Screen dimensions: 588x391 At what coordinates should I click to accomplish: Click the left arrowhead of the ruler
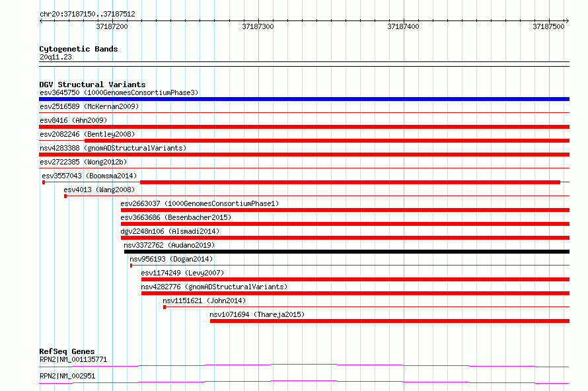point(41,21)
